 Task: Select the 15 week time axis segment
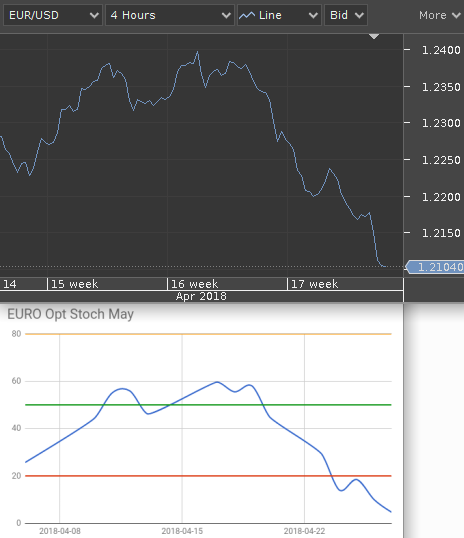(107, 284)
